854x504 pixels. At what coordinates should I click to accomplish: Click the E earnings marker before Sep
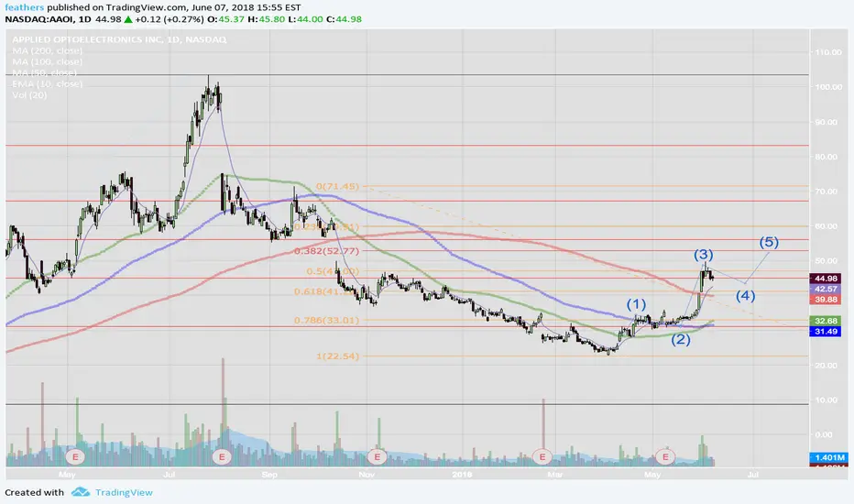(222, 456)
